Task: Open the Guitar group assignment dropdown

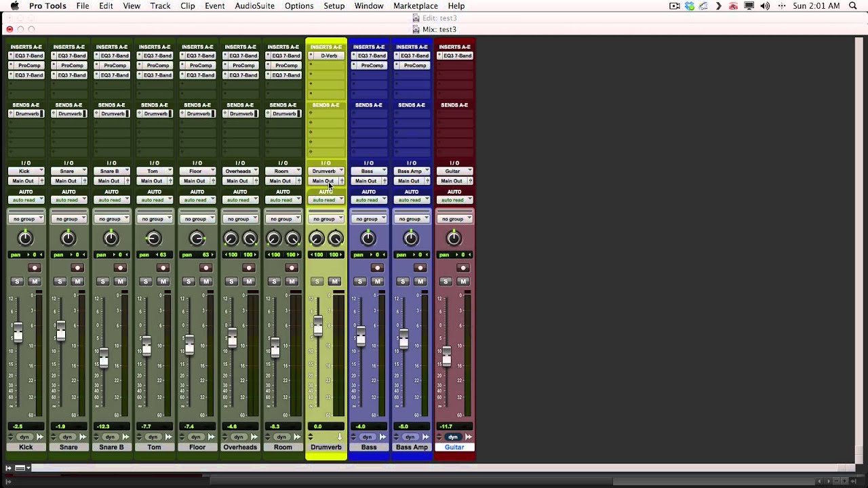Action: 454,219
